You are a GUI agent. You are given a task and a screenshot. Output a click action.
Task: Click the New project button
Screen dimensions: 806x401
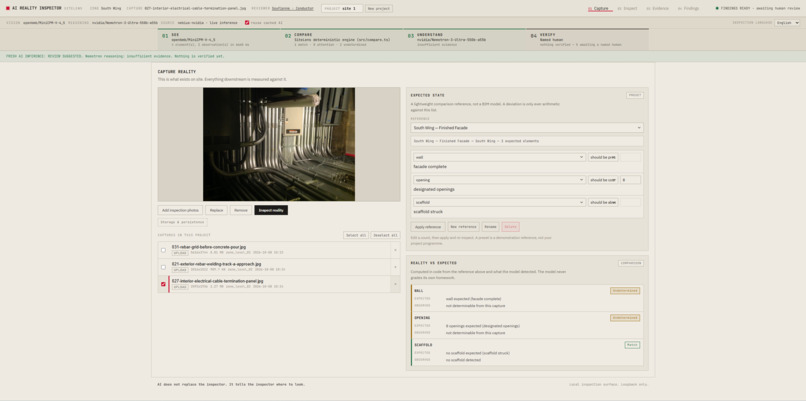[x=379, y=8]
